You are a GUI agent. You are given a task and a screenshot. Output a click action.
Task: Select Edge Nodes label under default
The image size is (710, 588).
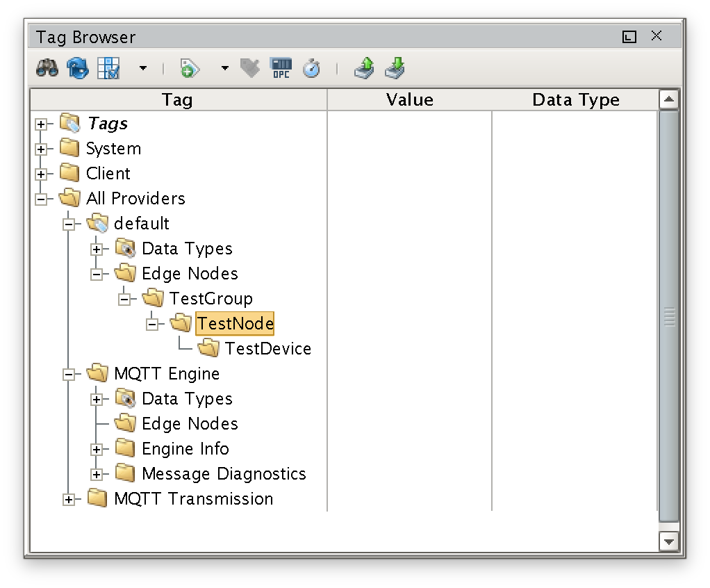coord(189,274)
